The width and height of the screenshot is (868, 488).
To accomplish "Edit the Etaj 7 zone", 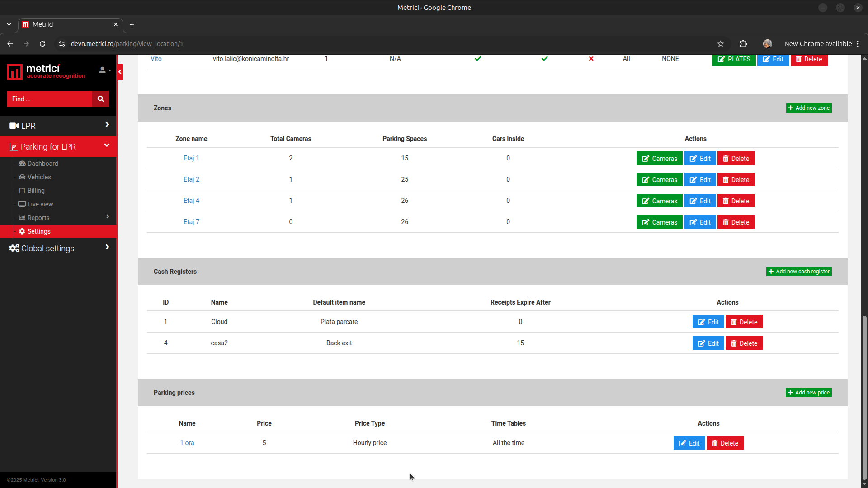I will click(700, 222).
